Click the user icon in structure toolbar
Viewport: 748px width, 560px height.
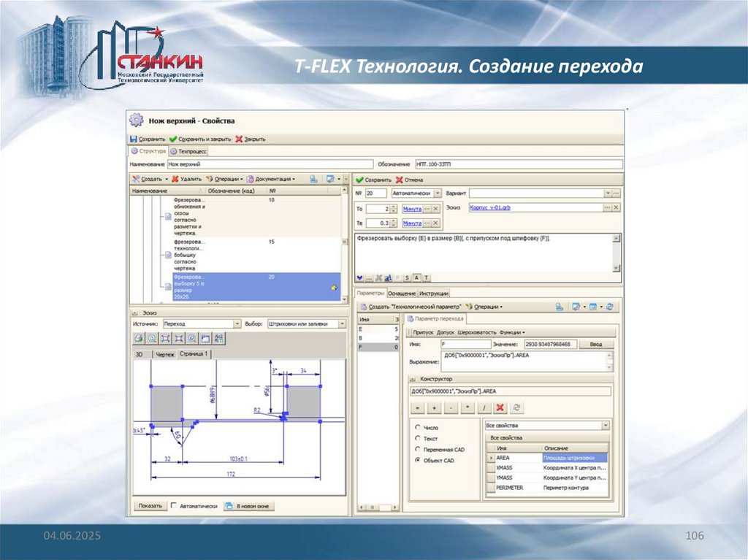click(313, 179)
